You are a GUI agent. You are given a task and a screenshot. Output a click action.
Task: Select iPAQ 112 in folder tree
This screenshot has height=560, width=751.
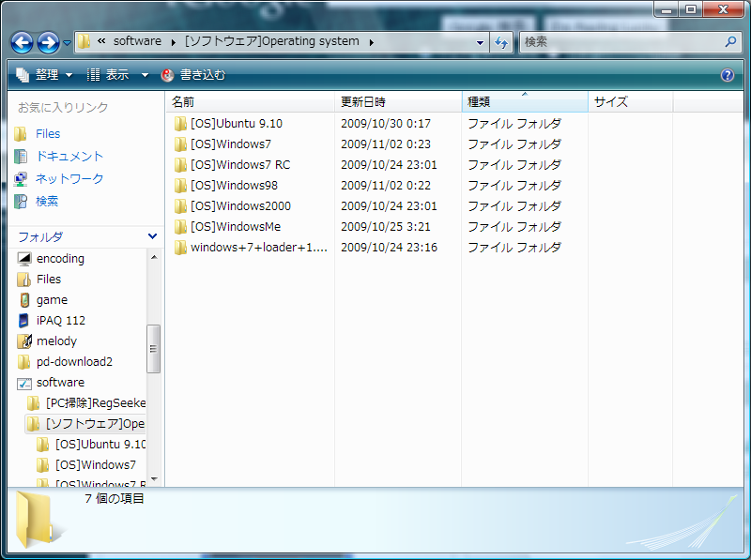coord(61,320)
